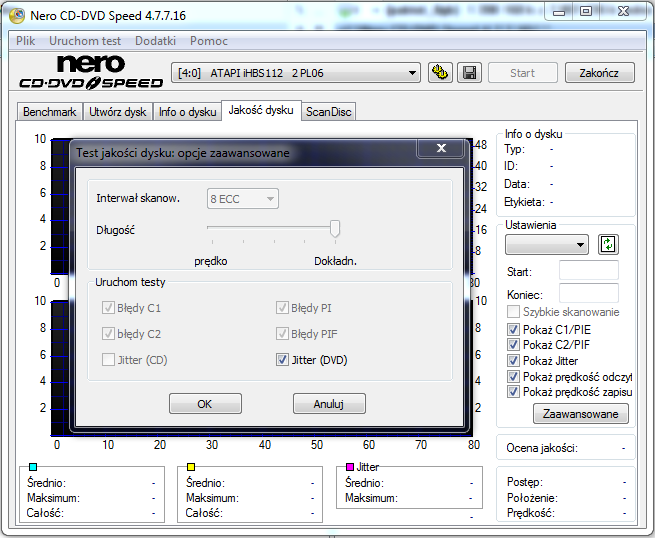The width and height of the screenshot is (655, 538).
Task: Toggle the Błędy PIF checkbox
Action: 282,334
